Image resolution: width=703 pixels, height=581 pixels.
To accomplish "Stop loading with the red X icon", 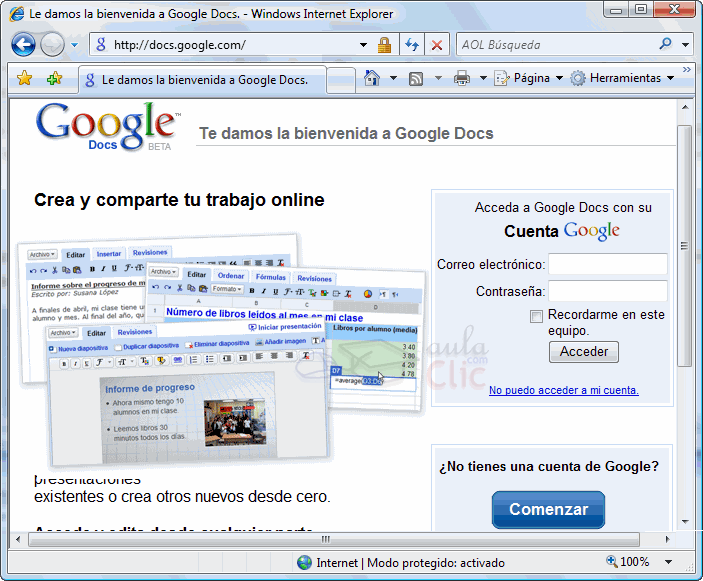I will pyautogui.click(x=437, y=45).
